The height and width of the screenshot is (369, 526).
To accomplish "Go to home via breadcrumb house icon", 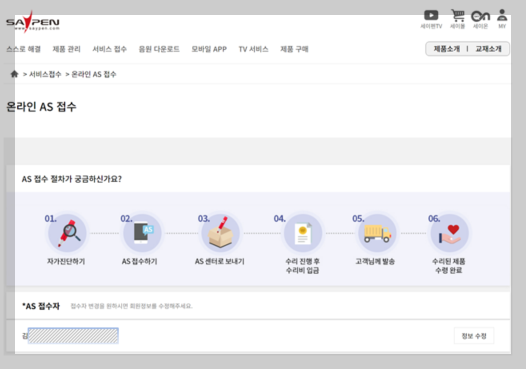I will pos(14,74).
